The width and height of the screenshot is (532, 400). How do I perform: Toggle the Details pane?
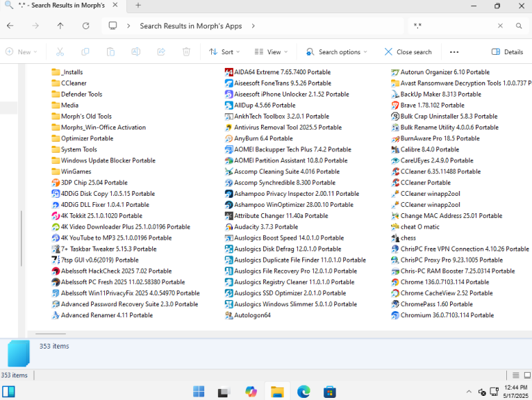[x=507, y=52]
